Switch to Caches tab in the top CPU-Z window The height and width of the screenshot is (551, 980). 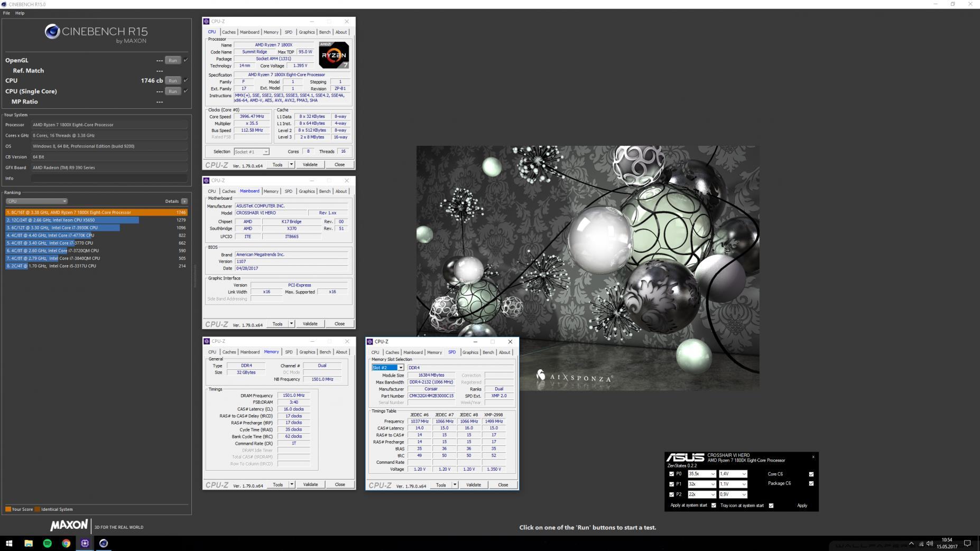coord(228,32)
